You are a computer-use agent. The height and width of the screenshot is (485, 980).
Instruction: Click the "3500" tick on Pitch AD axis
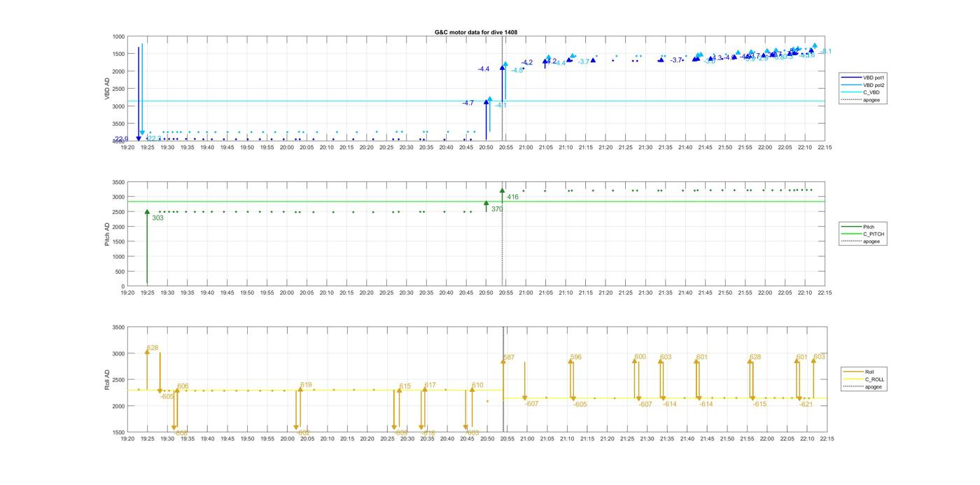118,183
